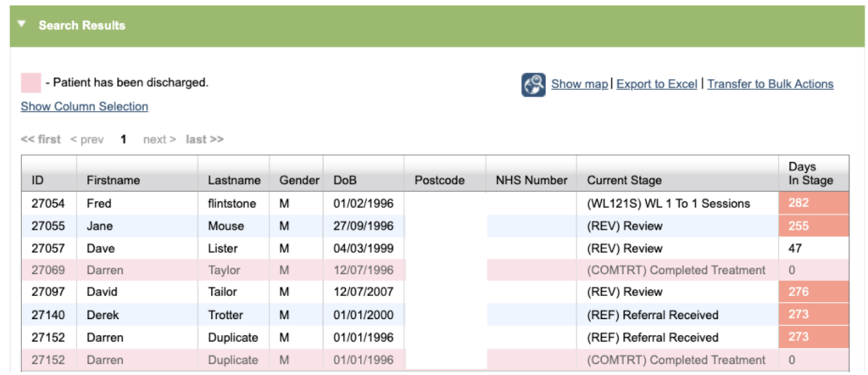Click the next page link
Screen dimensions: 868x375
point(159,139)
